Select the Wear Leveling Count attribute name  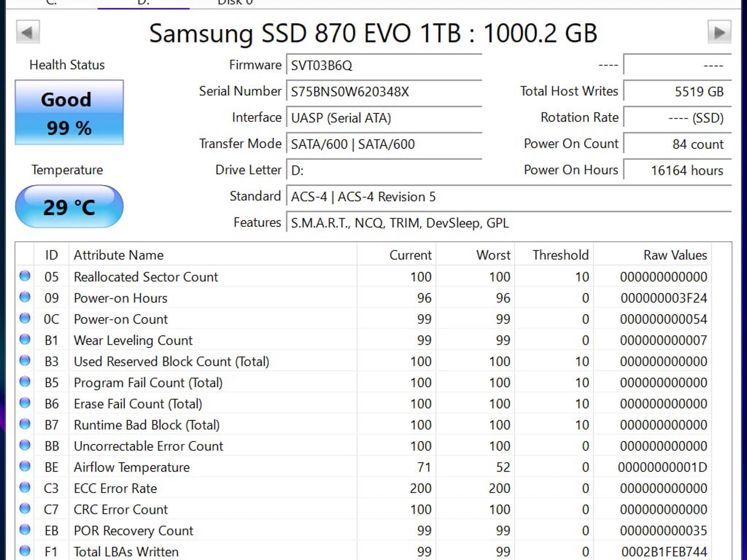(x=133, y=341)
